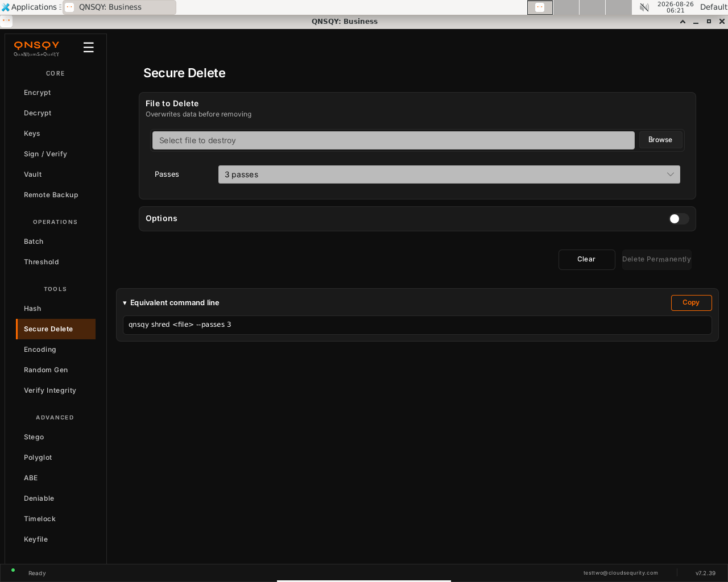Click the Clear button
This screenshot has width=728, height=582.
pos(586,259)
